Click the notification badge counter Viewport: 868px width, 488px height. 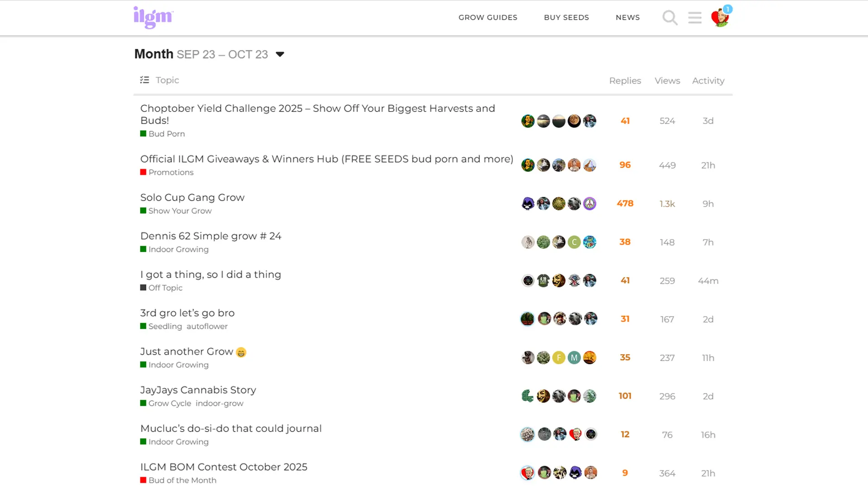727,9
